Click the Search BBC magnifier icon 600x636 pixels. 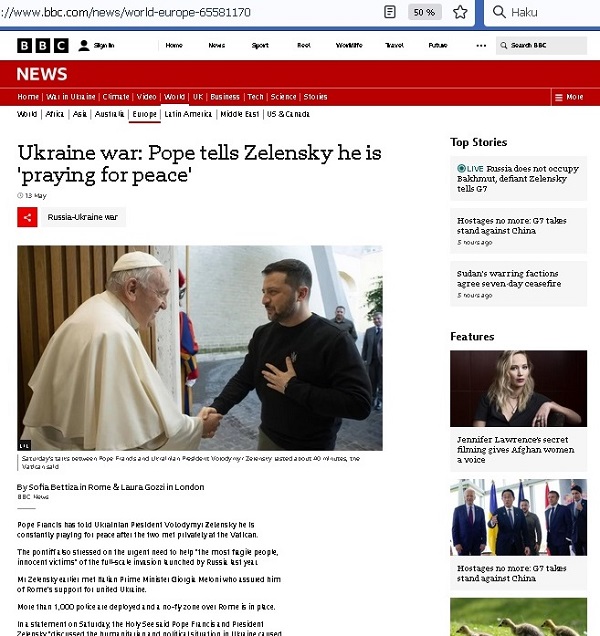pyautogui.click(x=504, y=45)
